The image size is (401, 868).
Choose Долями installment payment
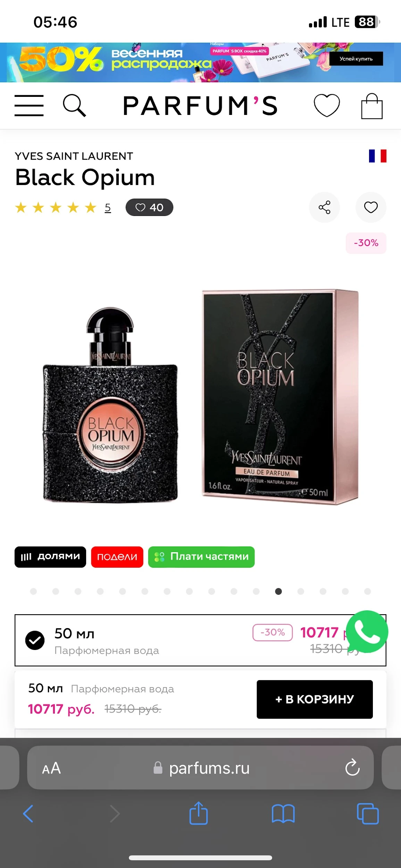(x=50, y=557)
